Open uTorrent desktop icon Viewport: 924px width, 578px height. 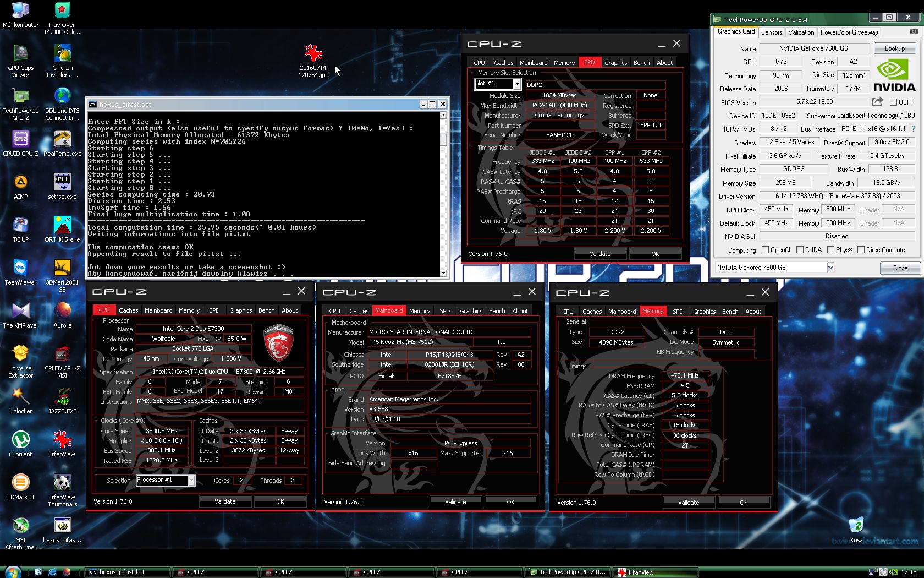20,444
